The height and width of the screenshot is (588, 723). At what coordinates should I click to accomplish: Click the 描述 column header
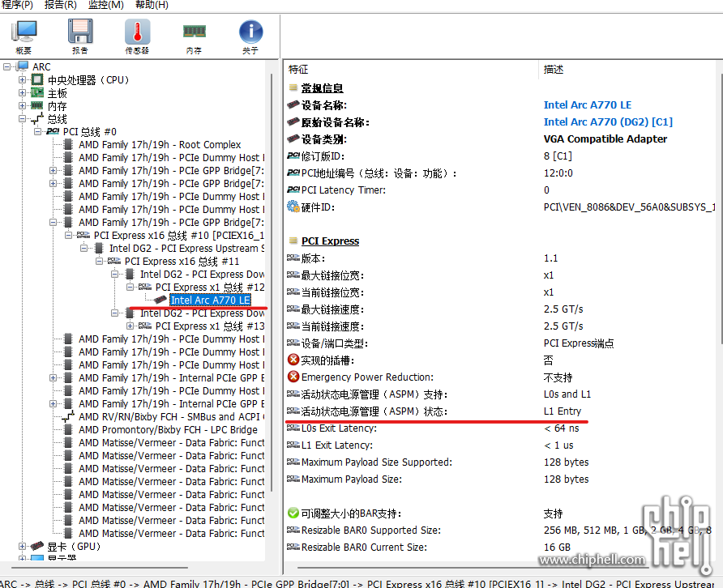pos(554,70)
